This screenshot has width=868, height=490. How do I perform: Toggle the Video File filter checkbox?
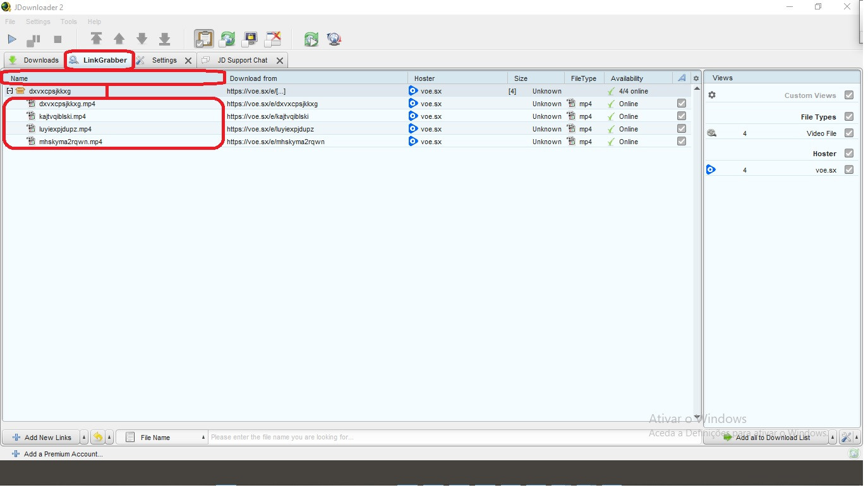(848, 133)
